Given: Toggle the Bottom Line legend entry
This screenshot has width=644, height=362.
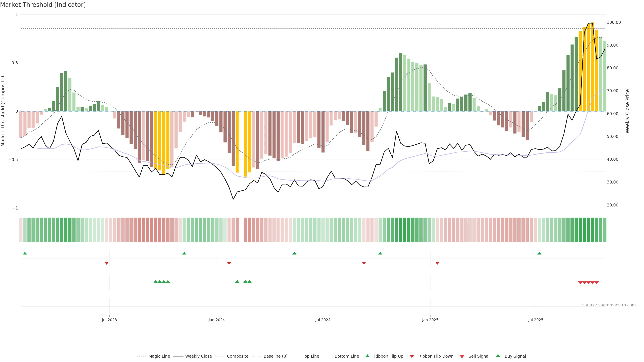Looking at the screenshot, I should click(346, 356).
